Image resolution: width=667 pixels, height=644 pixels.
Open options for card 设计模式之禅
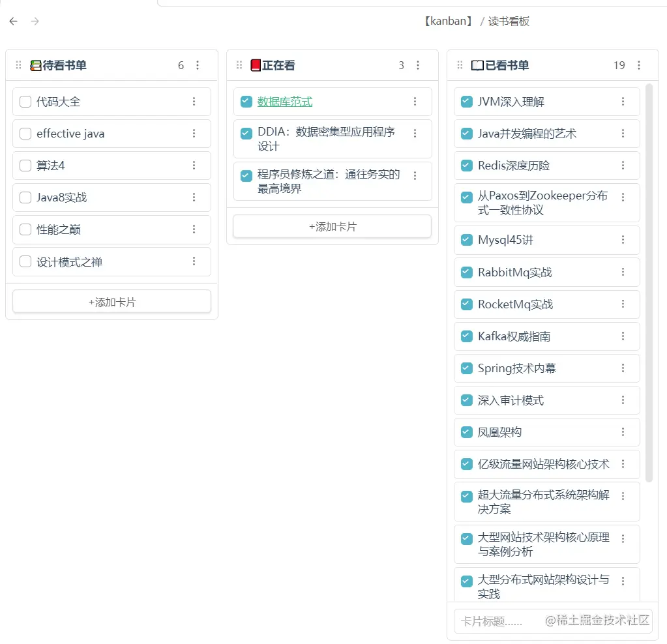pos(194,261)
